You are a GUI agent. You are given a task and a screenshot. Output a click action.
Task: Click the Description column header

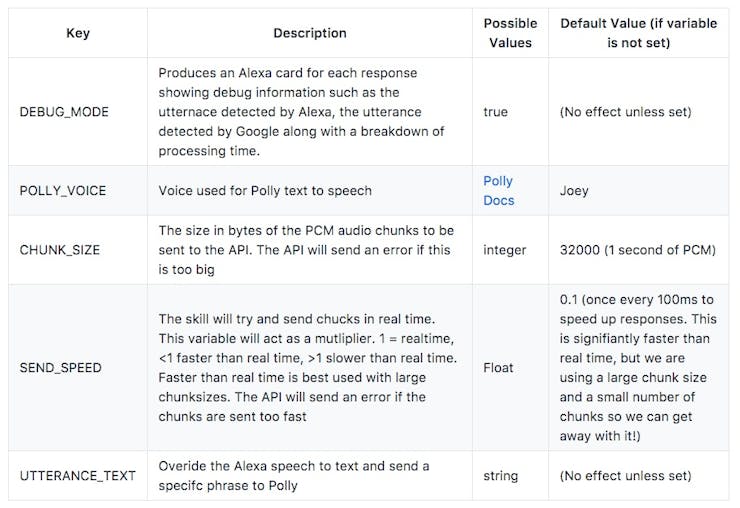pos(310,33)
